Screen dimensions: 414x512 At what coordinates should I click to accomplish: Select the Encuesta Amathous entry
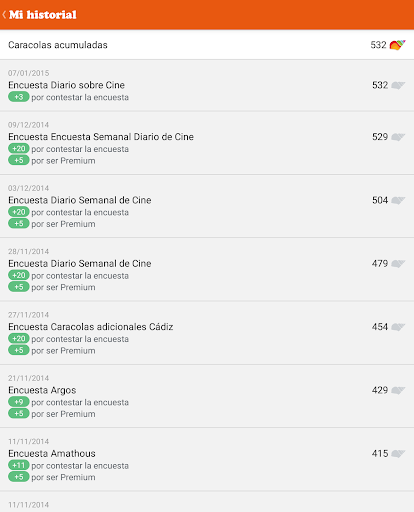tap(207, 460)
